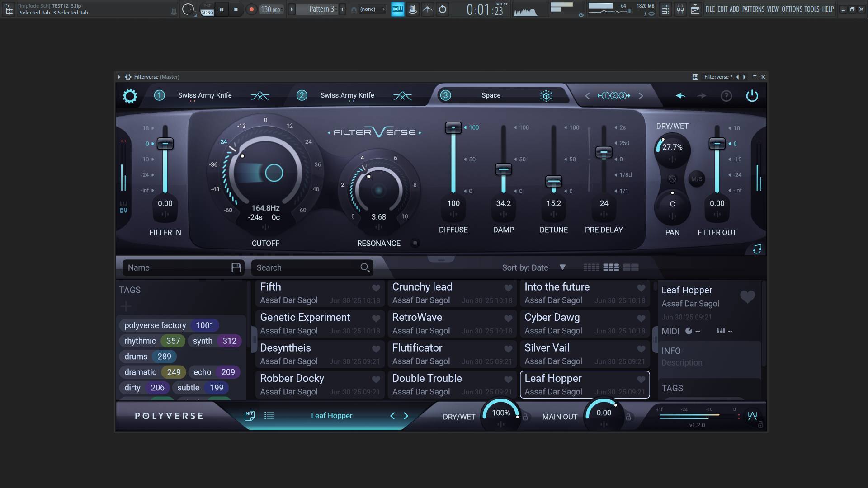This screenshot has height=488, width=868.
Task: Click the Filter In fader handle
Action: click(165, 144)
